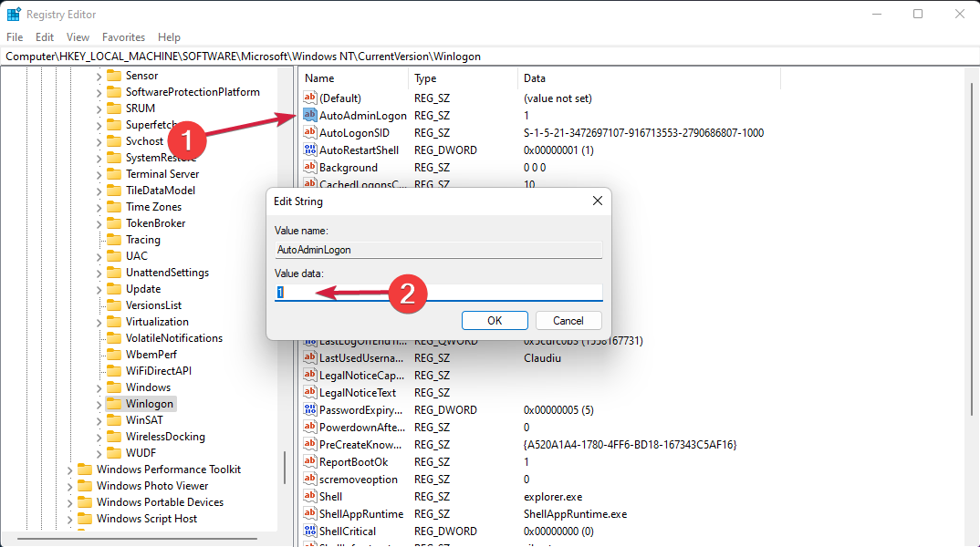Screen dimensions: 980x547
Task: Click the Value data input field
Action: 439,293
